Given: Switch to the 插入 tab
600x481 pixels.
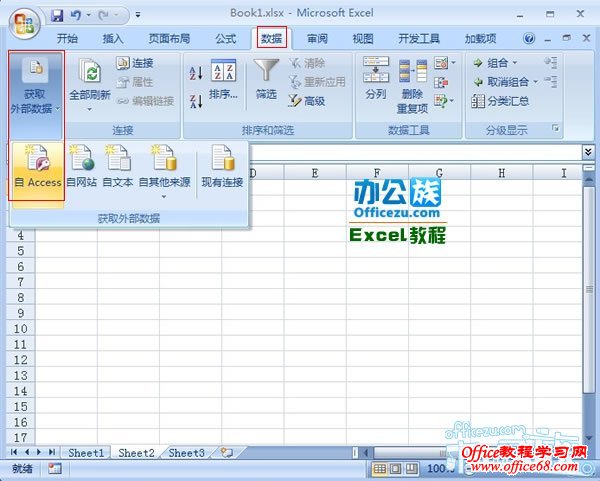Looking at the screenshot, I should (x=112, y=38).
